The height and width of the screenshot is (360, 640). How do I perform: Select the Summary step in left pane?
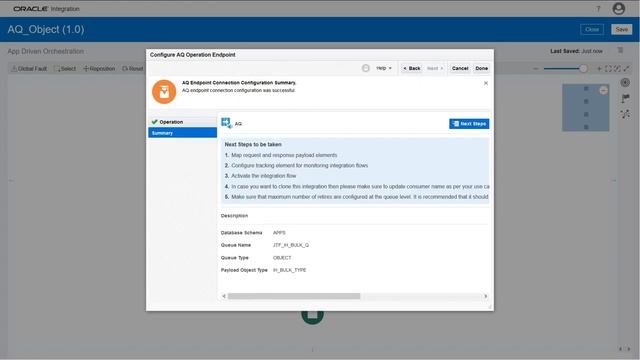click(x=182, y=133)
